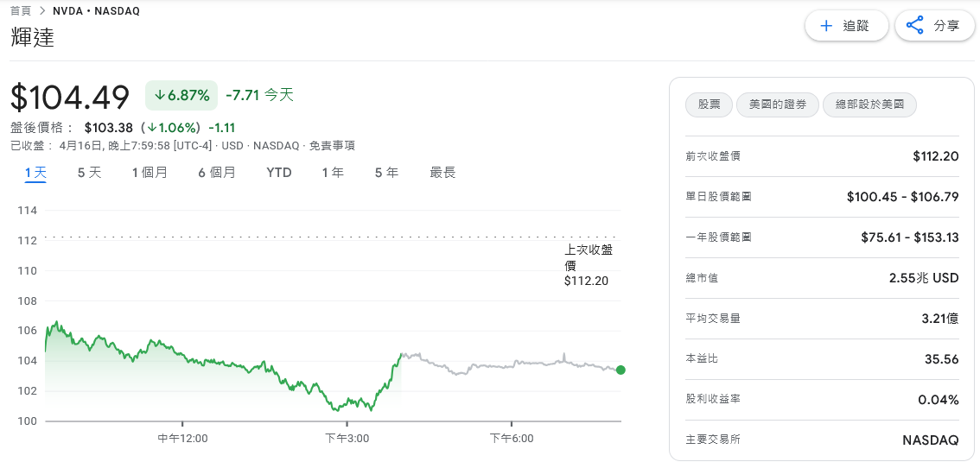
Task: Click the 總部設於美國 category chip
Action: (x=869, y=104)
